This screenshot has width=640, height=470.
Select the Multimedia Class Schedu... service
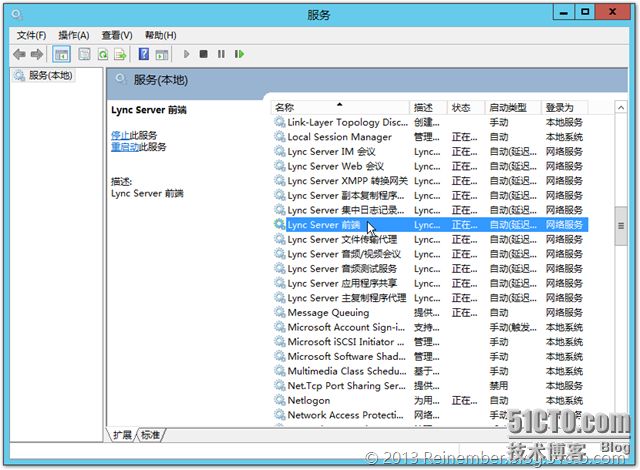pyautogui.click(x=430, y=372)
